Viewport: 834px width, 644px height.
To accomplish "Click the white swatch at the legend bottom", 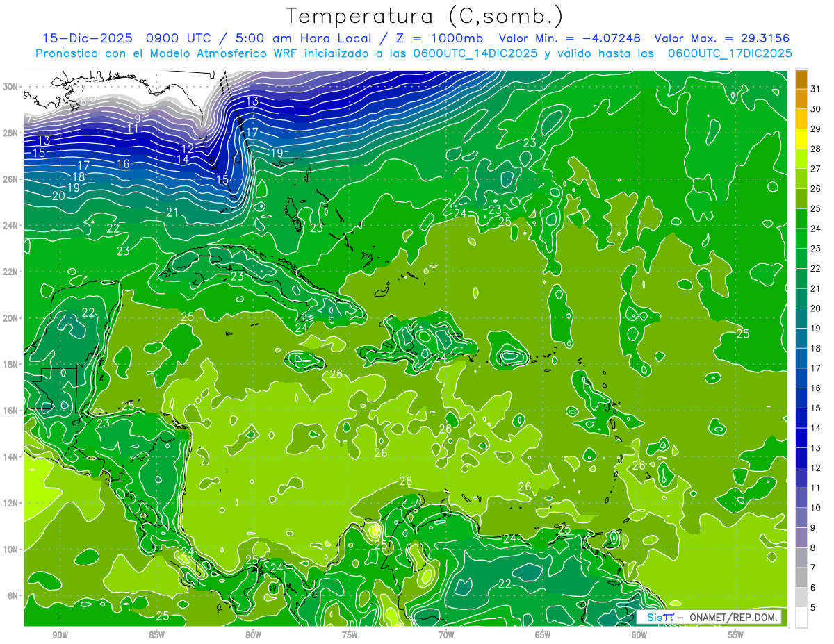I will click(x=801, y=617).
